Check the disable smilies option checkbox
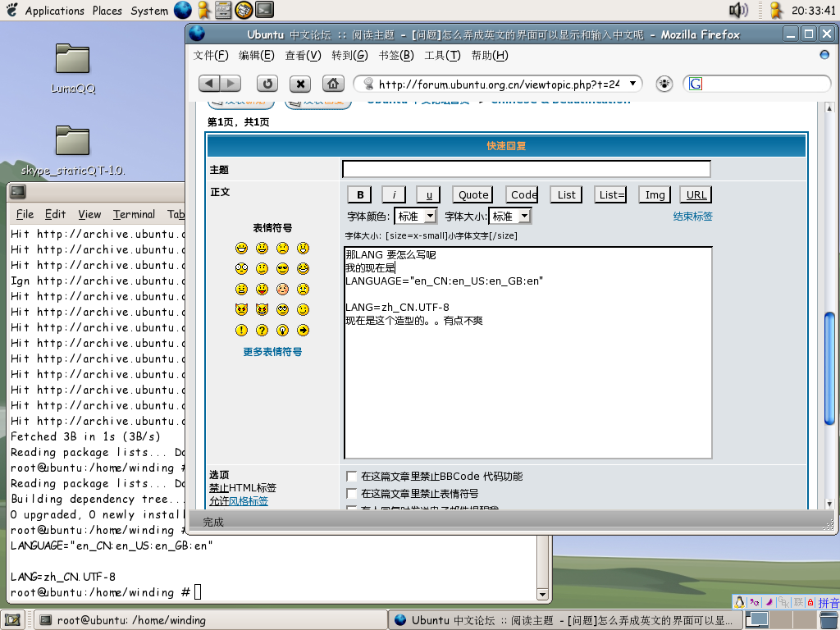The height and width of the screenshot is (630, 840). tap(351, 493)
